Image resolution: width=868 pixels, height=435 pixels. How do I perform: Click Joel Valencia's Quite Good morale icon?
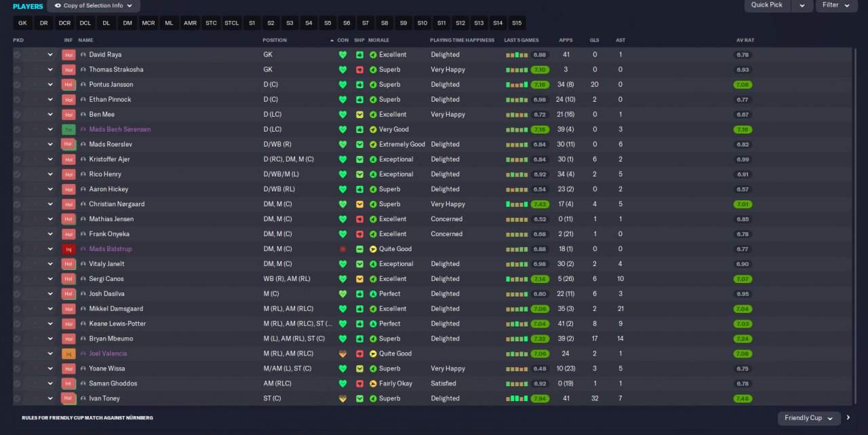pyautogui.click(x=373, y=354)
